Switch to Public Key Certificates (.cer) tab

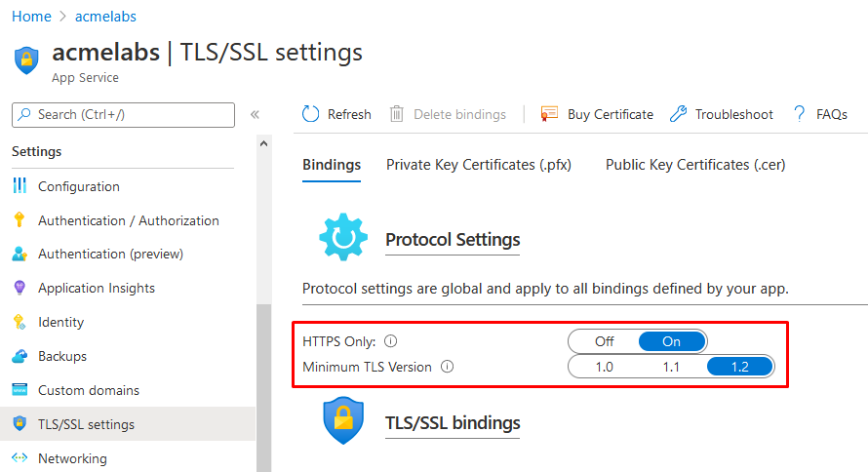pos(695,165)
